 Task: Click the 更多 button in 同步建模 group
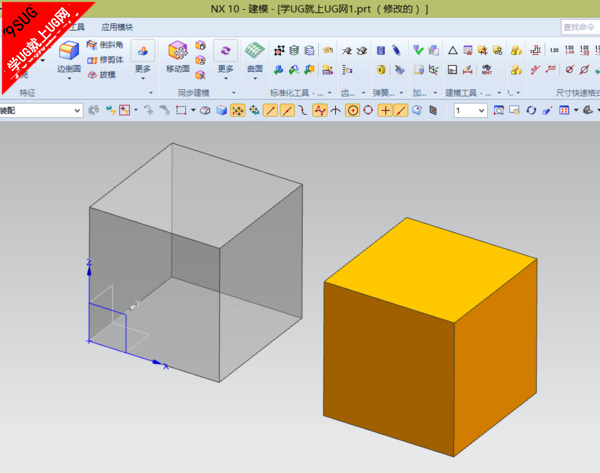point(225,69)
